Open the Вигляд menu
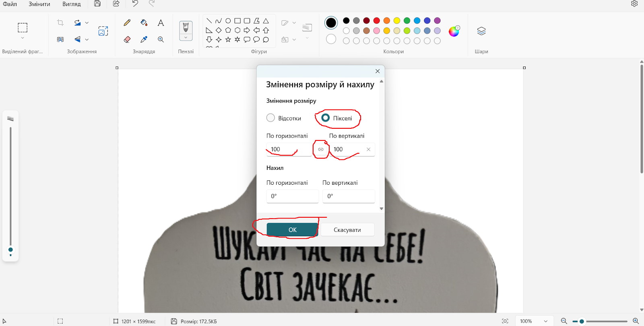Screen dimensions: 644x326 tap(72, 4)
